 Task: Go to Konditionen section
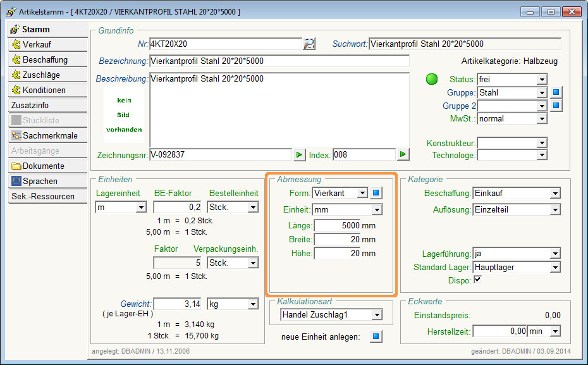point(47,90)
